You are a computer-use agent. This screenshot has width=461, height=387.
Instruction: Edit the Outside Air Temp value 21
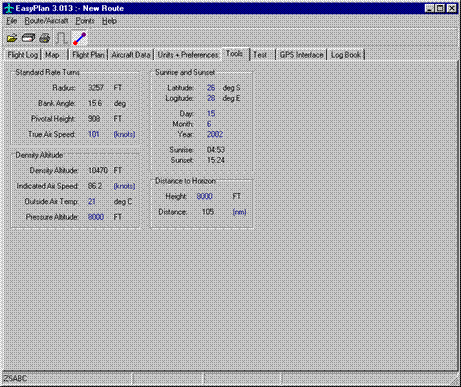[92, 201]
